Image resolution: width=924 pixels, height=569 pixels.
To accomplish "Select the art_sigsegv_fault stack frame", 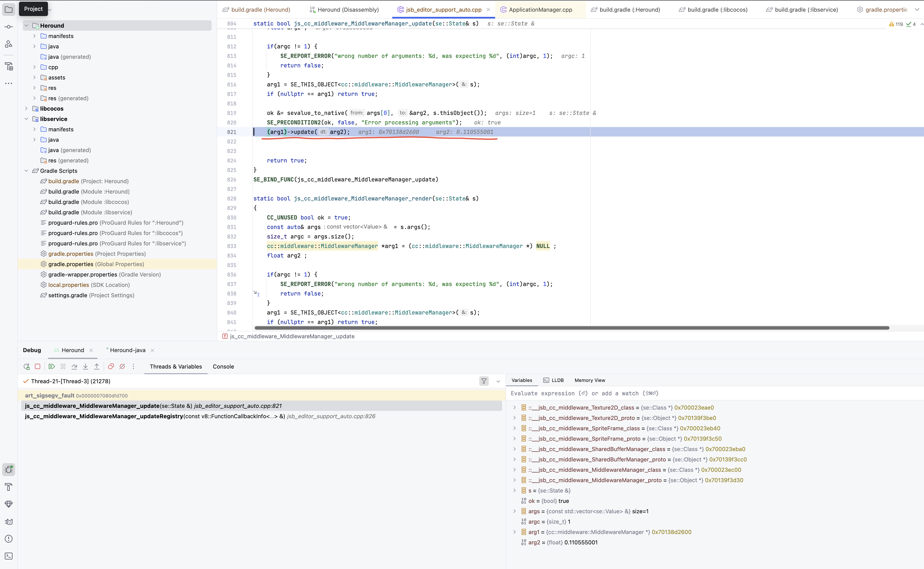I will (x=50, y=396).
